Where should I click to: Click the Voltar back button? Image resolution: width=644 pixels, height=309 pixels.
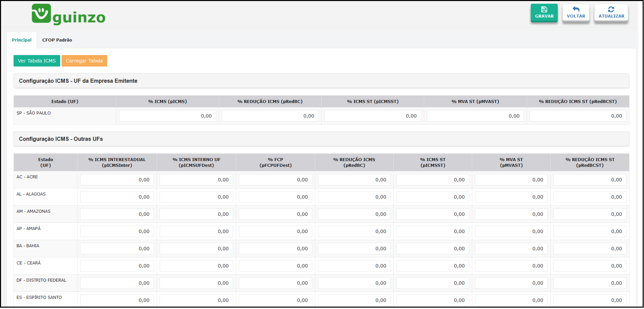point(576,13)
